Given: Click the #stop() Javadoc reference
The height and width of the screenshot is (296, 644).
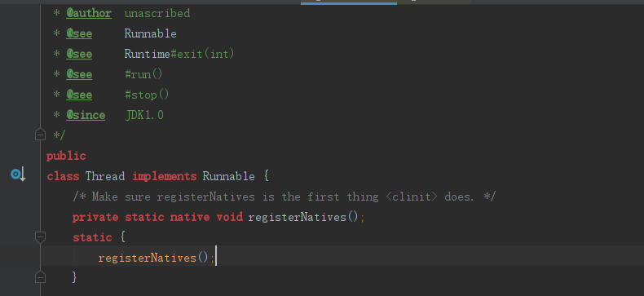Looking at the screenshot, I should (x=147, y=95).
